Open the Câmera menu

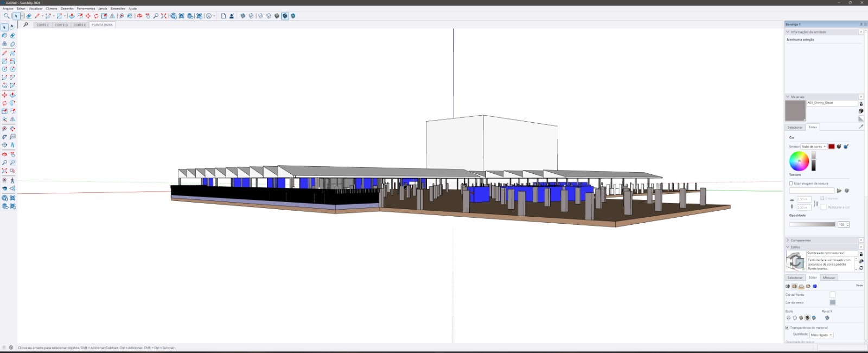click(x=51, y=9)
